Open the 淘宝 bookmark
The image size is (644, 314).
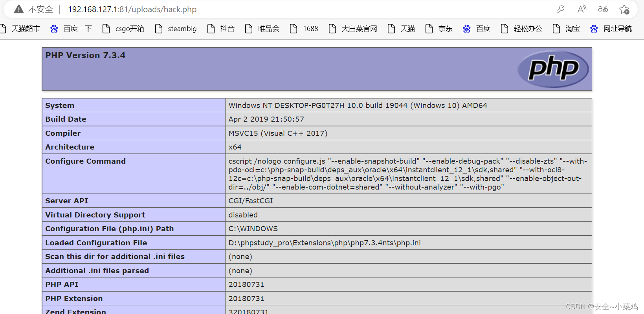pos(572,29)
